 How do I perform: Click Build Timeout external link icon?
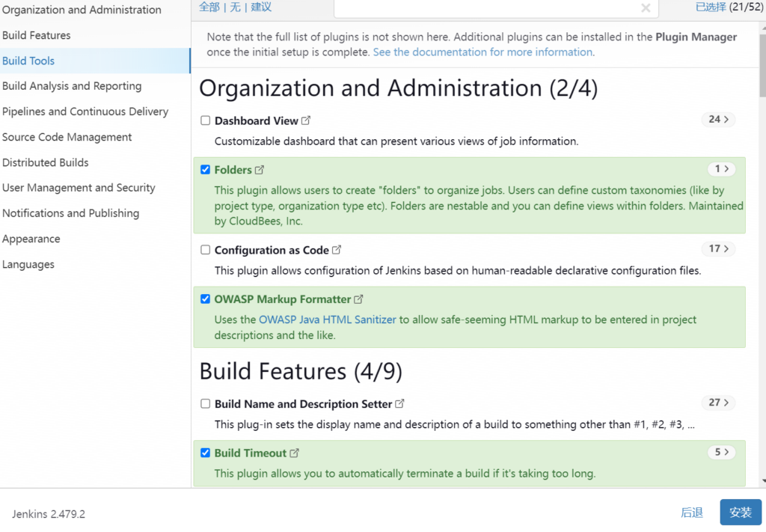[294, 453]
